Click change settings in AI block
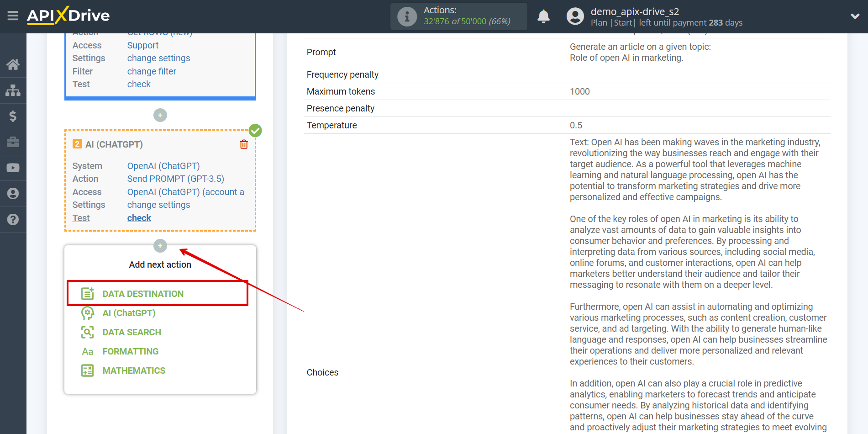Screen dimensions: 868x434 click(x=158, y=205)
